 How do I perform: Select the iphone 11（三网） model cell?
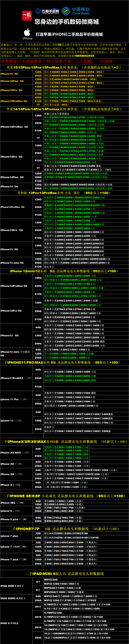coord(17,420)
